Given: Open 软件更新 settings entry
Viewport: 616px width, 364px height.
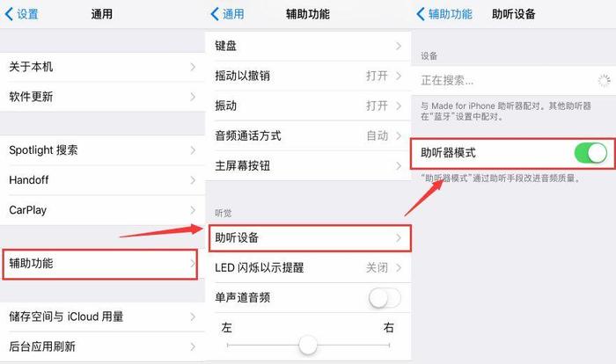Looking at the screenshot, I should (x=103, y=97).
